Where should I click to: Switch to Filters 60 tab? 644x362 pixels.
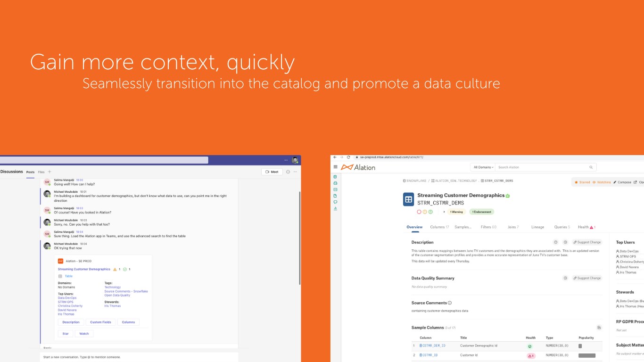[488, 227]
